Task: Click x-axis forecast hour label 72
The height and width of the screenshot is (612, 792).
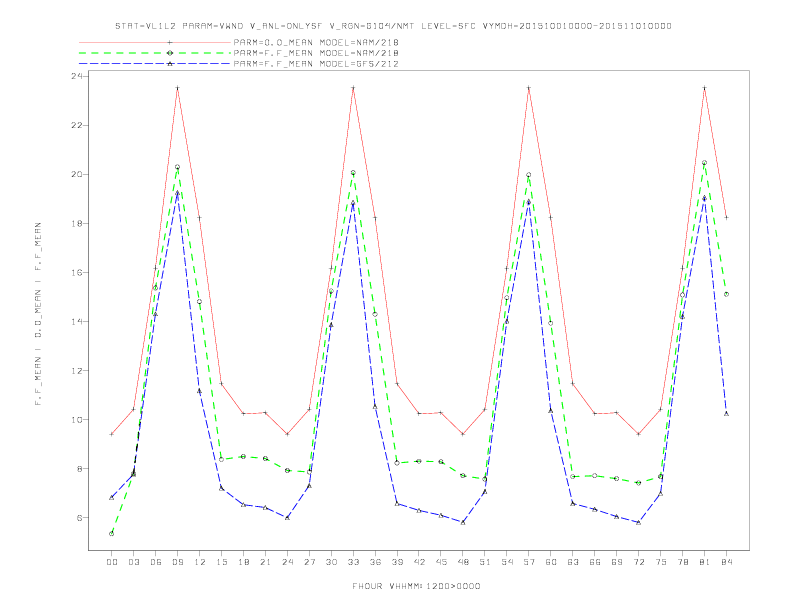Action: click(638, 562)
